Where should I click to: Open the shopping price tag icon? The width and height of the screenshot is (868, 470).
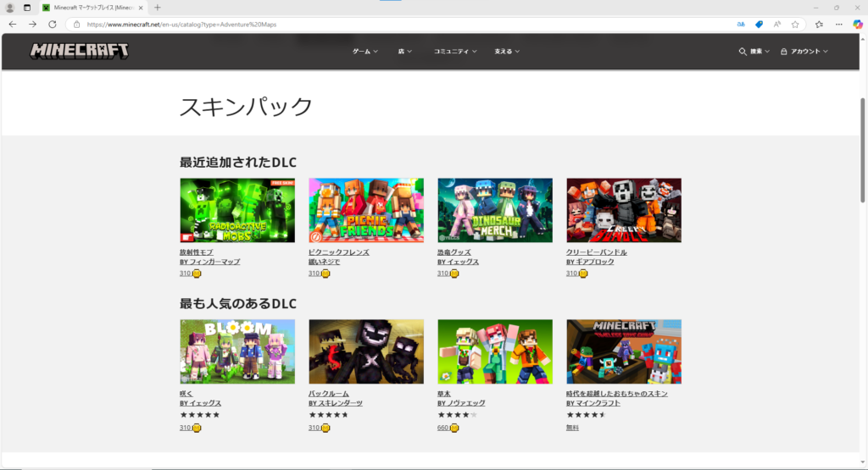(x=759, y=25)
